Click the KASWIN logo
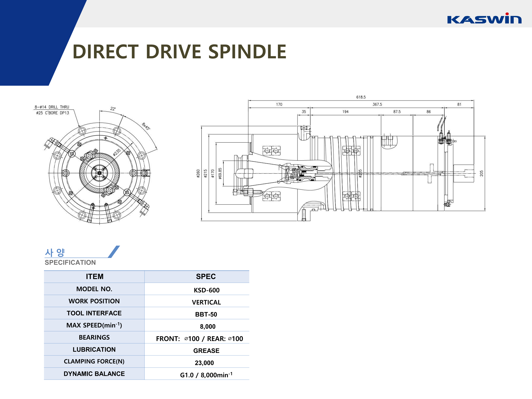 484,19
